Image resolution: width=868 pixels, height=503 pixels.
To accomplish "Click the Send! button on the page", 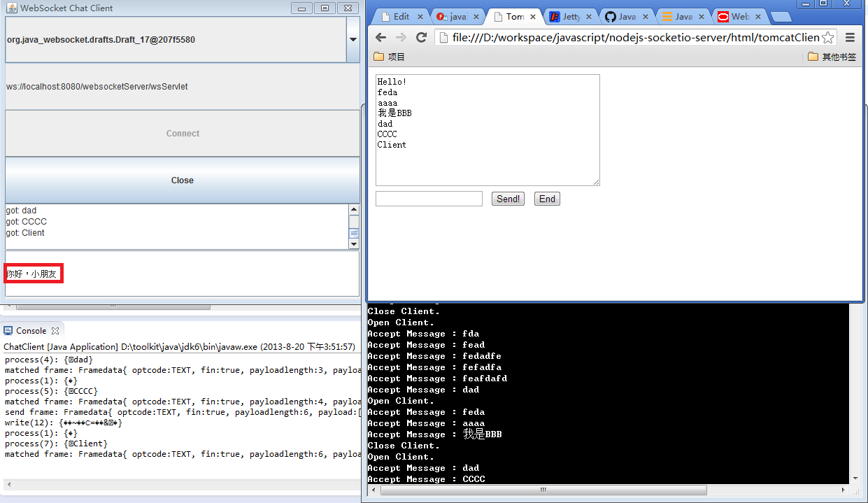I will [508, 199].
